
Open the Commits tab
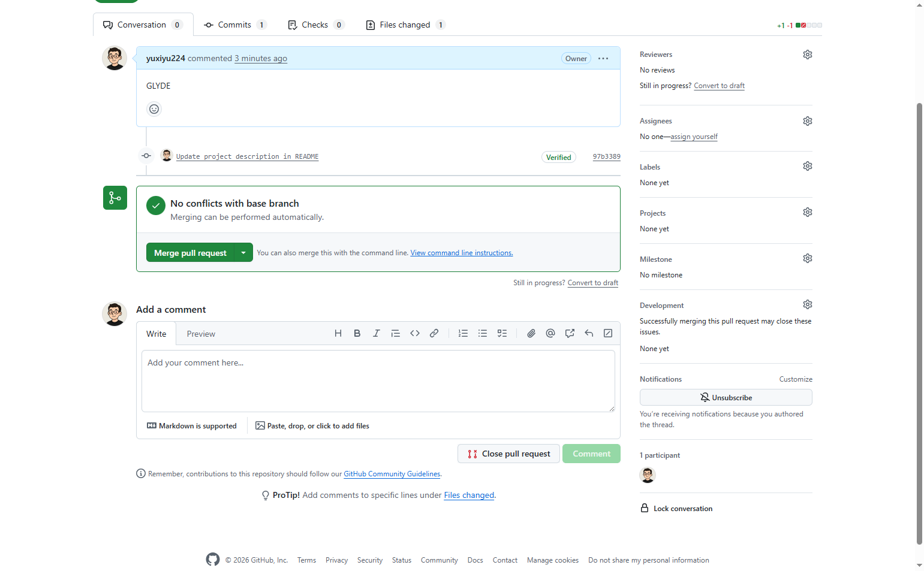tap(235, 25)
